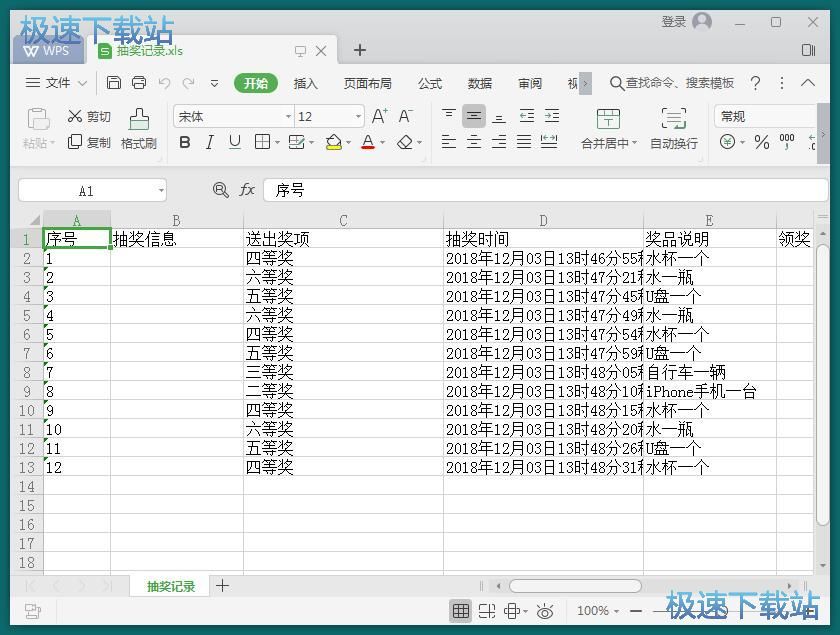The height and width of the screenshot is (635, 840).
Task: Click the Save icon in quick toolbar
Action: click(x=114, y=83)
